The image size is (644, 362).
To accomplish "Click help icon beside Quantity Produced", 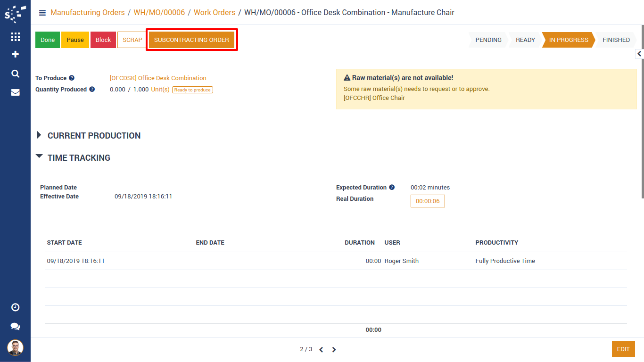I will pyautogui.click(x=92, y=90).
